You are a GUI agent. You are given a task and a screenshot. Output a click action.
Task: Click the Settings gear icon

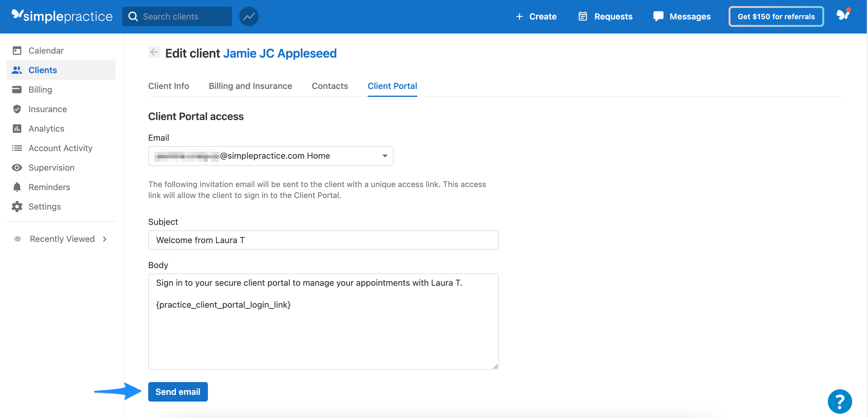pyautogui.click(x=17, y=207)
